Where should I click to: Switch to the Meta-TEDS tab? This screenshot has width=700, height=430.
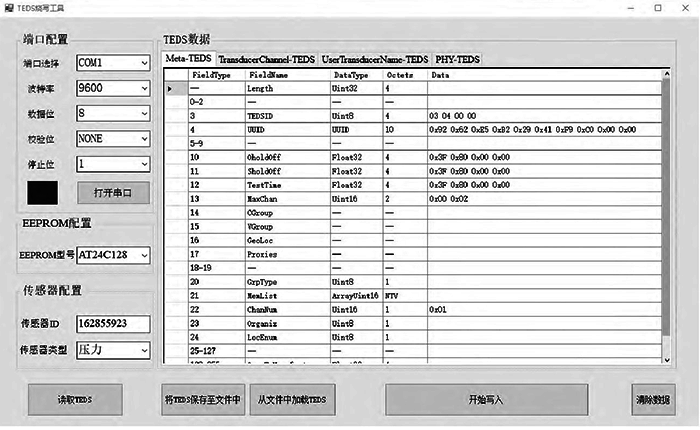tap(189, 60)
